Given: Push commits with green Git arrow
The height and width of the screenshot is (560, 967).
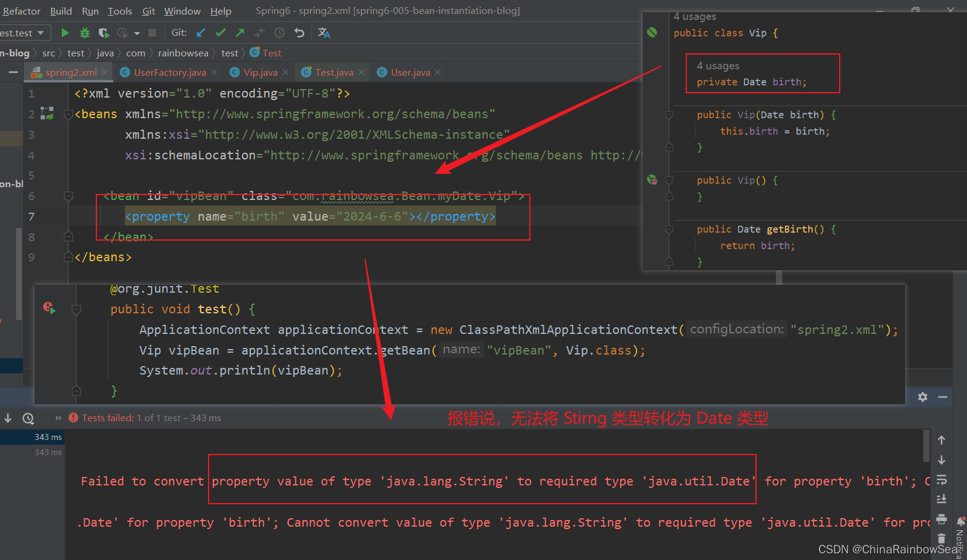Looking at the screenshot, I should coord(240,33).
